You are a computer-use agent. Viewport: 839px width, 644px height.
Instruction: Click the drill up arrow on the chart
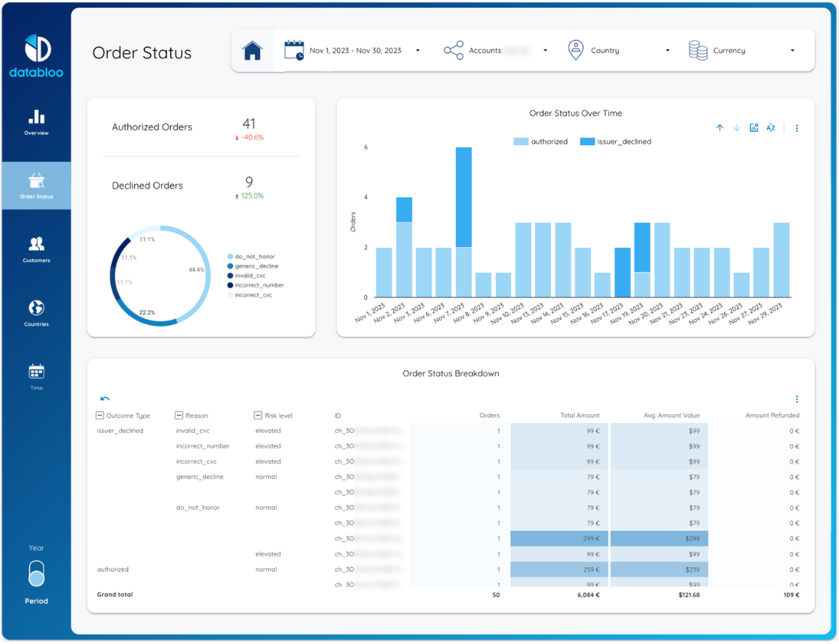719,128
